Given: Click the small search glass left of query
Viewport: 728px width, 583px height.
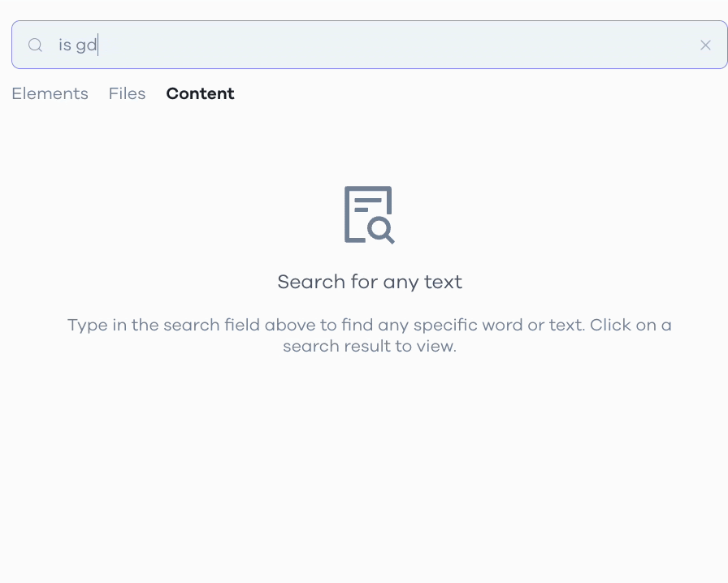Looking at the screenshot, I should click(35, 45).
